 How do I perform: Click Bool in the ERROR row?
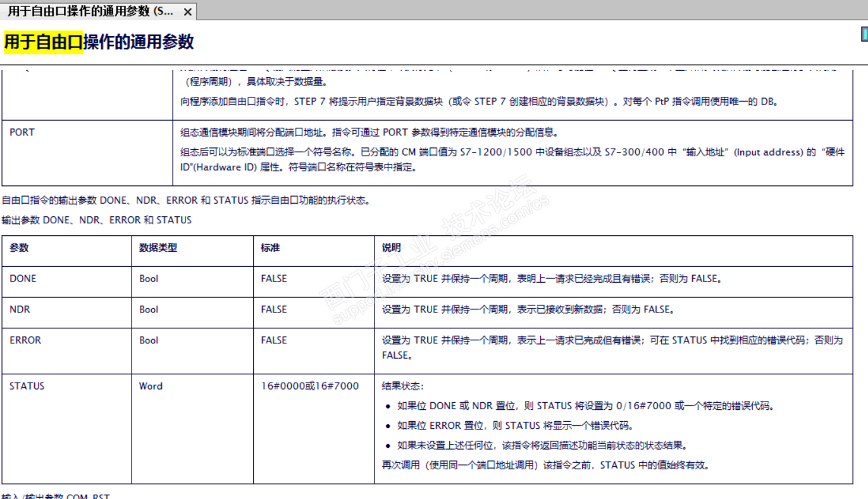(149, 340)
